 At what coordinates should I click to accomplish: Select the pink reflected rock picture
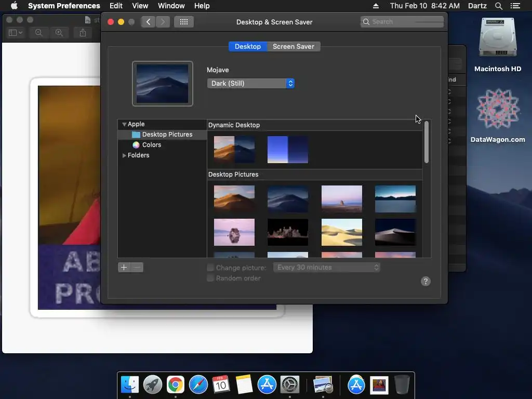click(234, 232)
